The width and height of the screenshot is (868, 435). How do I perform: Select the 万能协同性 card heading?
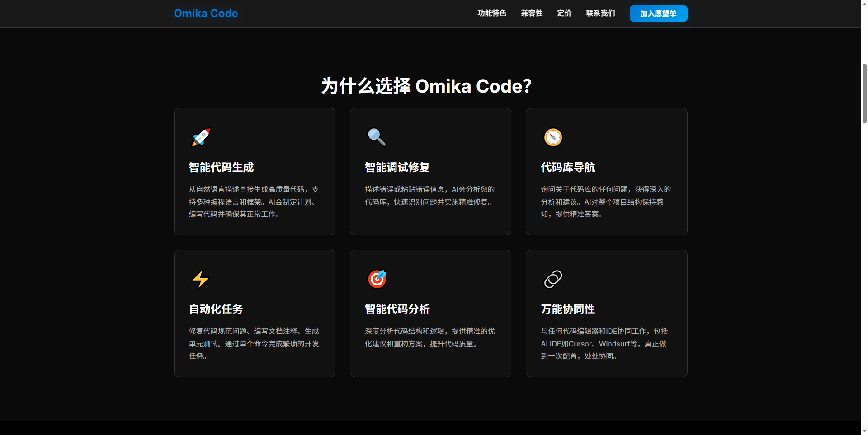click(568, 309)
